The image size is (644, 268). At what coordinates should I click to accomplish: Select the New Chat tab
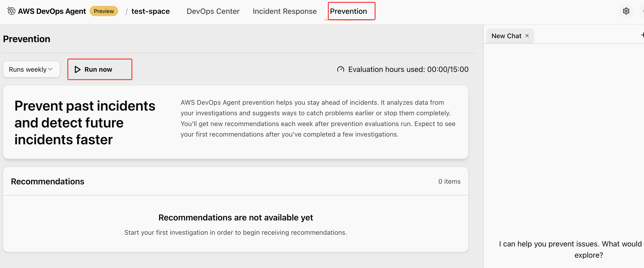point(506,36)
